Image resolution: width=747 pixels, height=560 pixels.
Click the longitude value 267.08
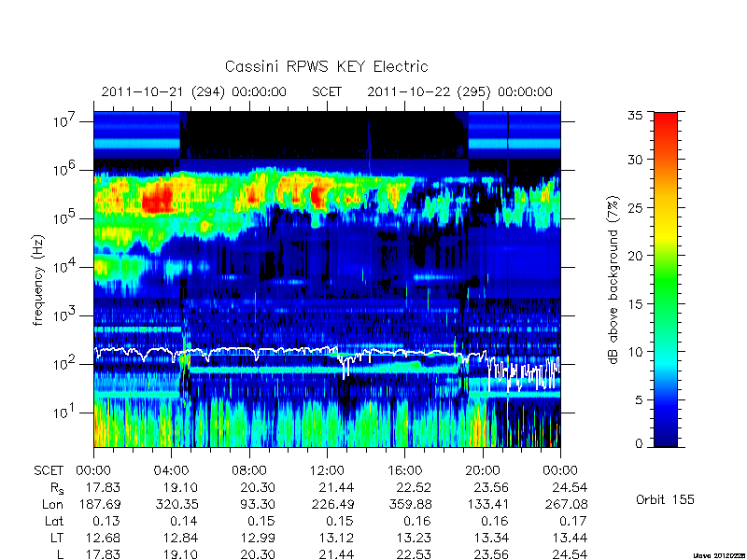click(569, 504)
